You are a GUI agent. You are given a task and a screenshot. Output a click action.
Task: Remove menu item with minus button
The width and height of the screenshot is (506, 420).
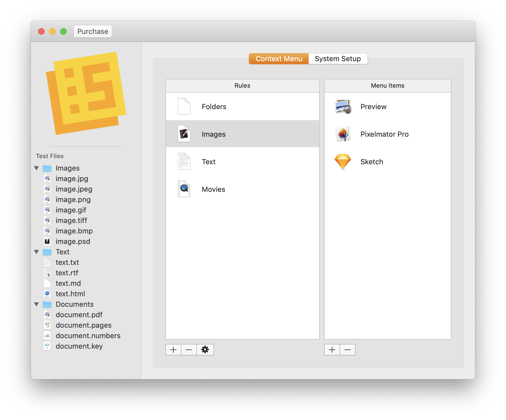[x=348, y=350]
